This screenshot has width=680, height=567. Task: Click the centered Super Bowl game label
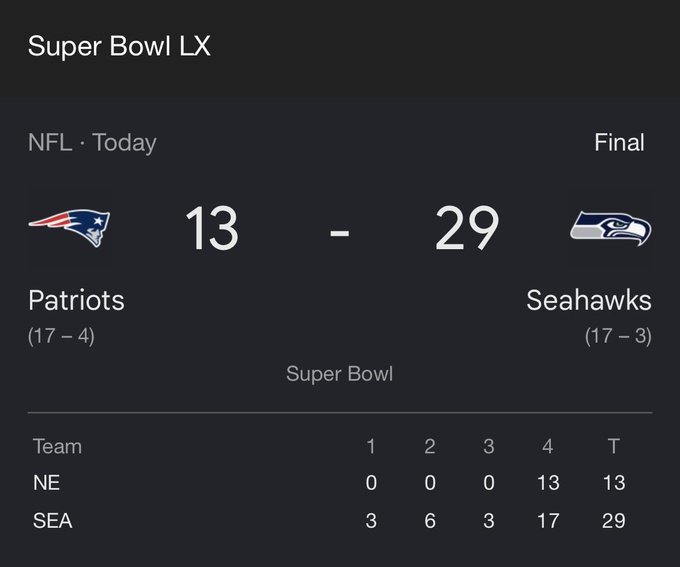339,374
